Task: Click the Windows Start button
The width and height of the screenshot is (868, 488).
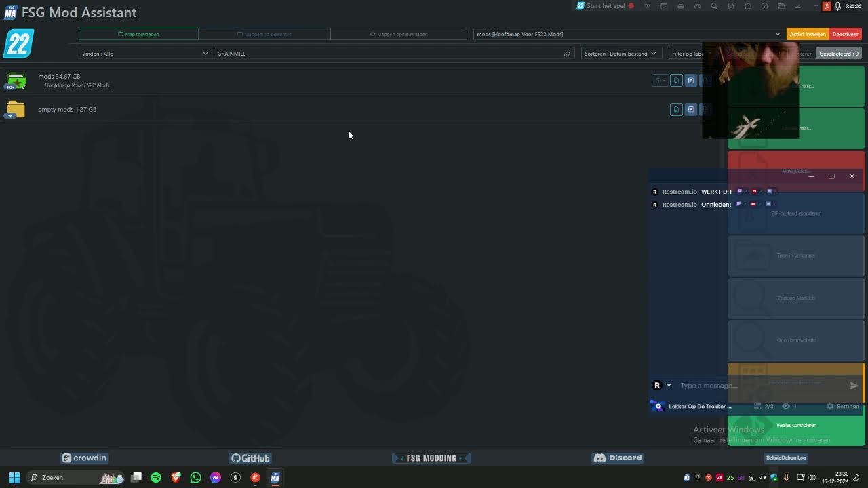Action: pyautogui.click(x=14, y=478)
